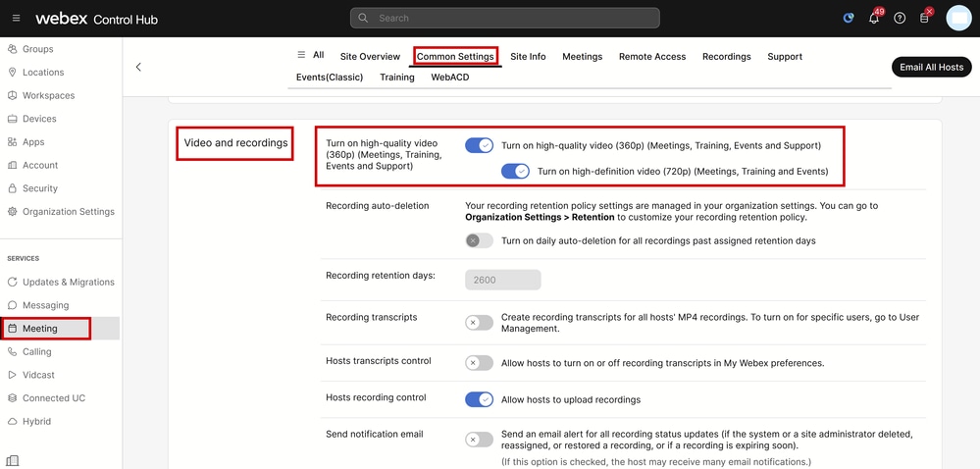Click the sidebar collapse icon at bottom
This screenshot has height=469, width=980.
tap(14, 461)
